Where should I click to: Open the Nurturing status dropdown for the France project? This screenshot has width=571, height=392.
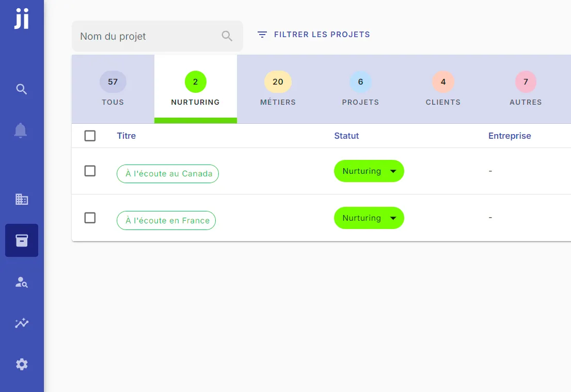[369, 218]
